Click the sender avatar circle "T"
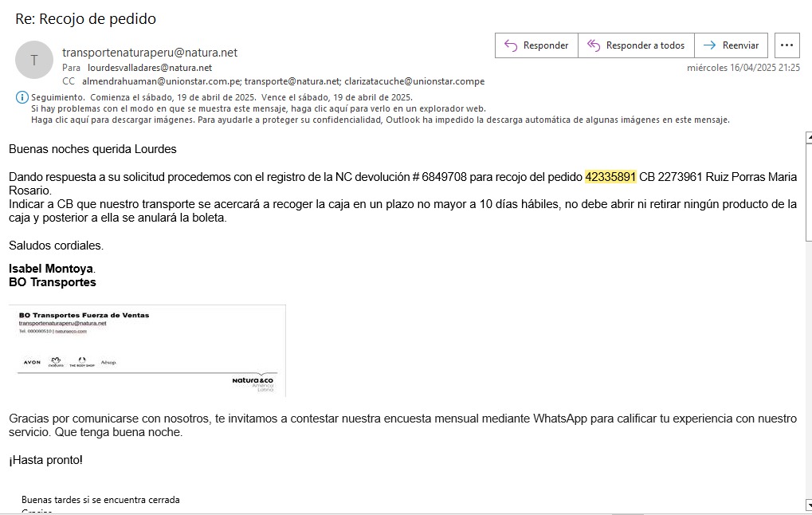 click(34, 60)
